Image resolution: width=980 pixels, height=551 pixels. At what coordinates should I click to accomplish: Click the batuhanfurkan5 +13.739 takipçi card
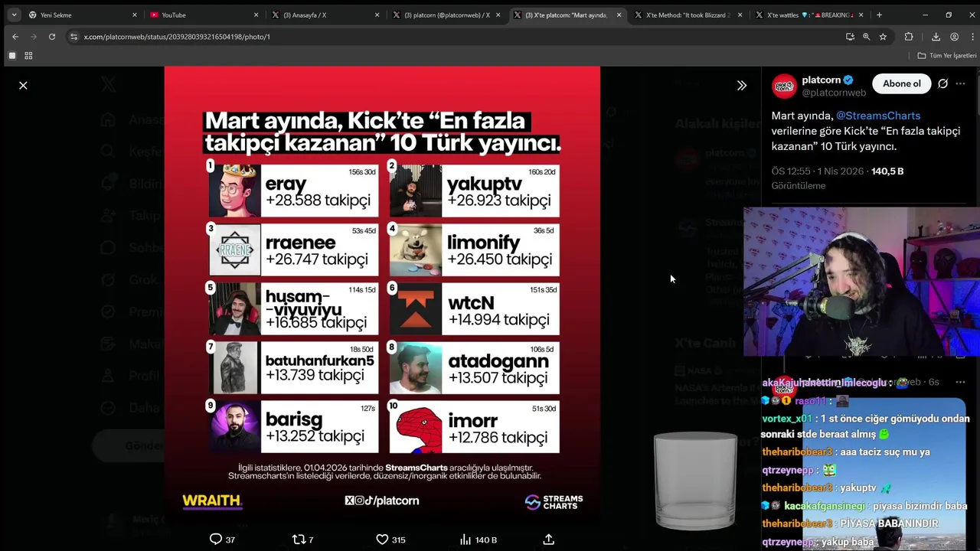coord(293,368)
